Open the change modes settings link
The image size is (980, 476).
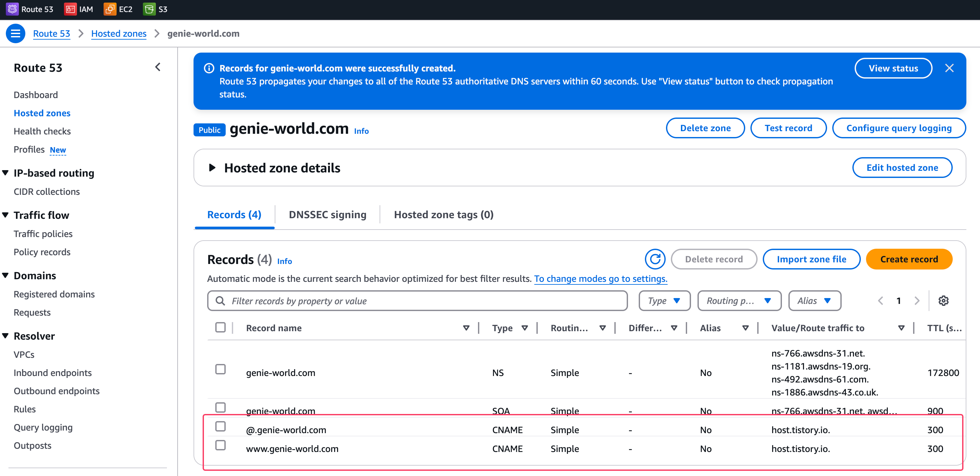tap(600, 279)
